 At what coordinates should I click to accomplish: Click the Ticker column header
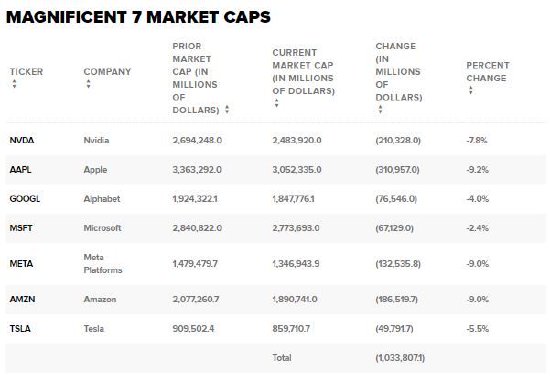coord(26,72)
